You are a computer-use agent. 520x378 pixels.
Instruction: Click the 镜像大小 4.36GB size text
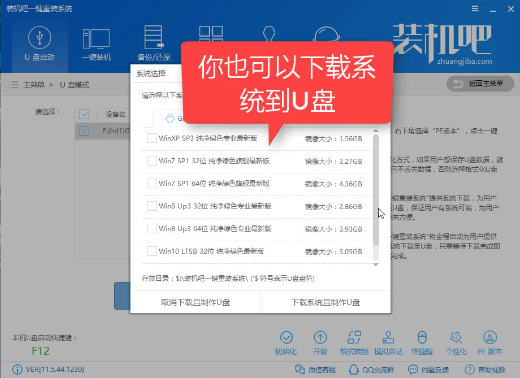[333, 184]
